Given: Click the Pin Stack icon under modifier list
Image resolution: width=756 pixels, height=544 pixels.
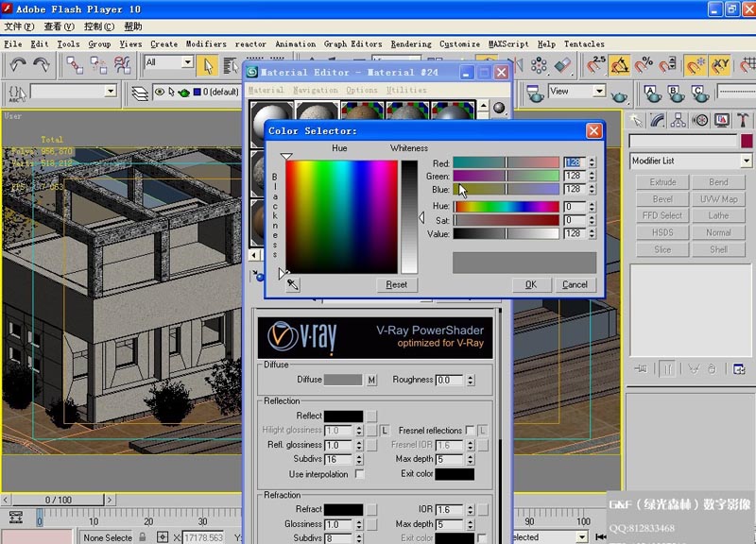Looking at the screenshot, I should pos(641,369).
